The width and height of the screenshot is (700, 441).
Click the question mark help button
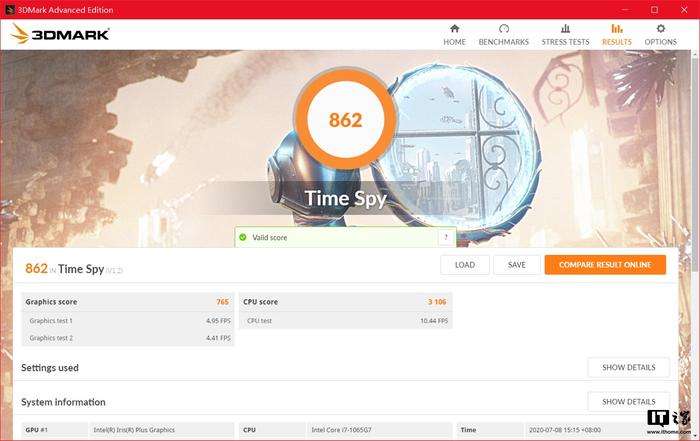point(446,237)
